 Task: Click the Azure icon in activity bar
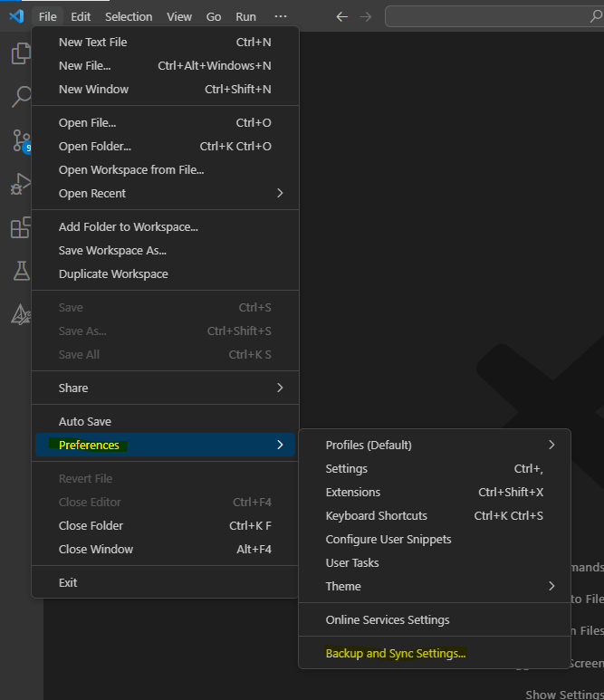tap(21, 314)
